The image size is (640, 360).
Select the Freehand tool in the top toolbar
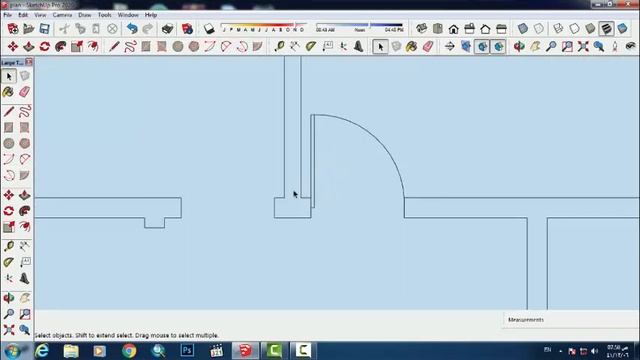130,47
